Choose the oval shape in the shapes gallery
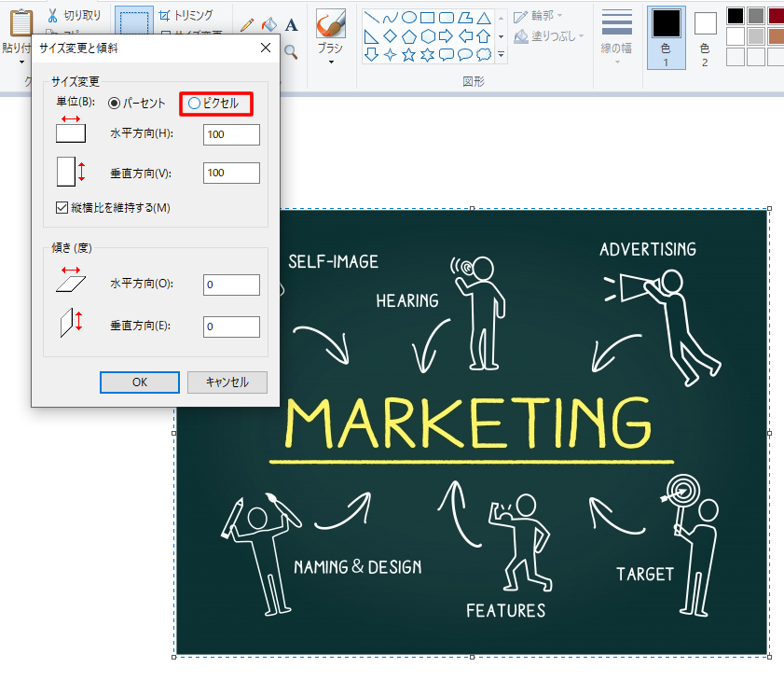Image resolution: width=784 pixels, height=681 pixels. pos(408,18)
